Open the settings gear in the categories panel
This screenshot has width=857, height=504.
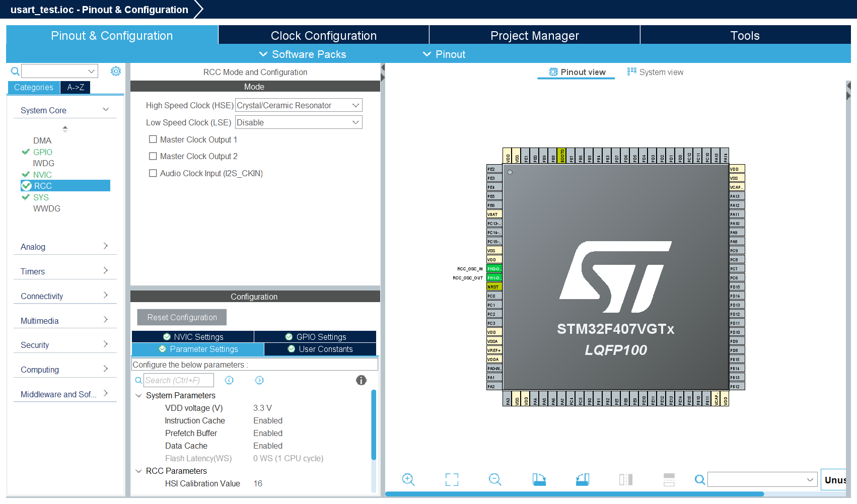tap(116, 71)
